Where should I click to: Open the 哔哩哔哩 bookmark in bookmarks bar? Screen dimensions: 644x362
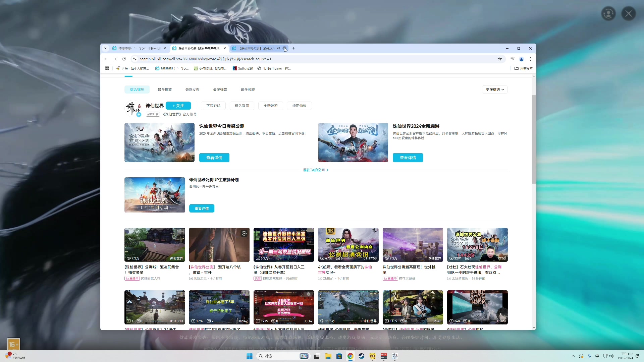(172, 68)
